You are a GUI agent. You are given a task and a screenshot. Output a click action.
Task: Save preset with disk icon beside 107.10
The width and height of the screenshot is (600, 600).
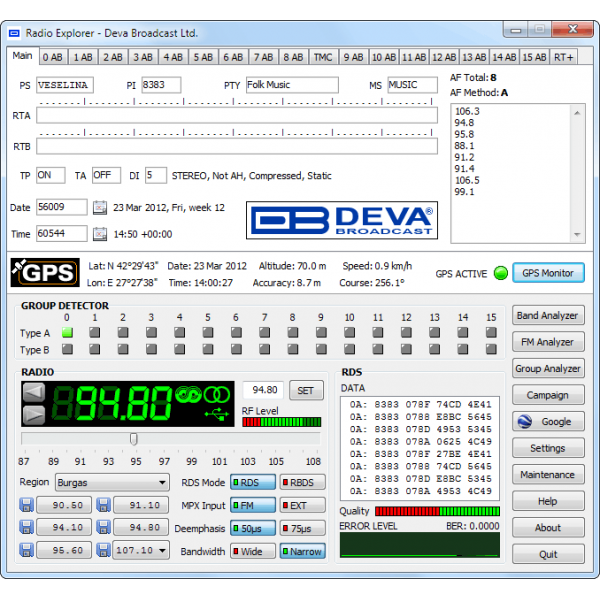[x=103, y=550]
